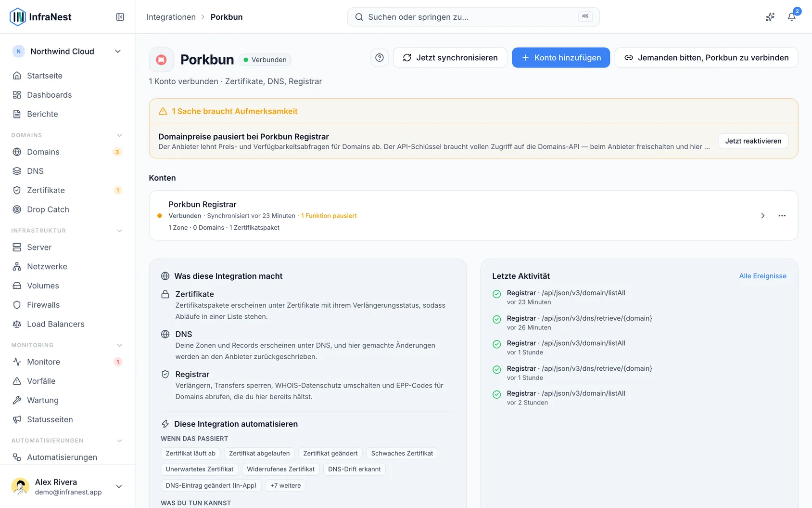Open the Alex Rivera user menu
This screenshot has width=812, height=508.
(x=67, y=486)
